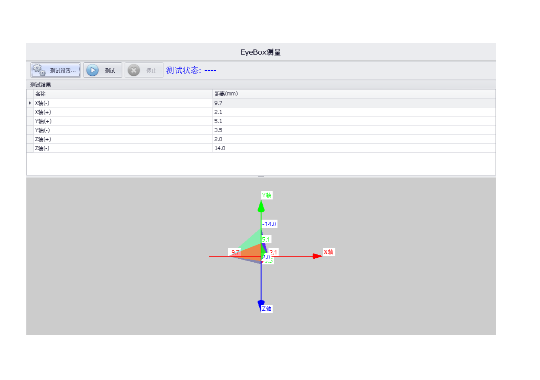This screenshot has height=380, width=540.
Task: Select the X轴(+) row name cell
Action: tap(123, 112)
